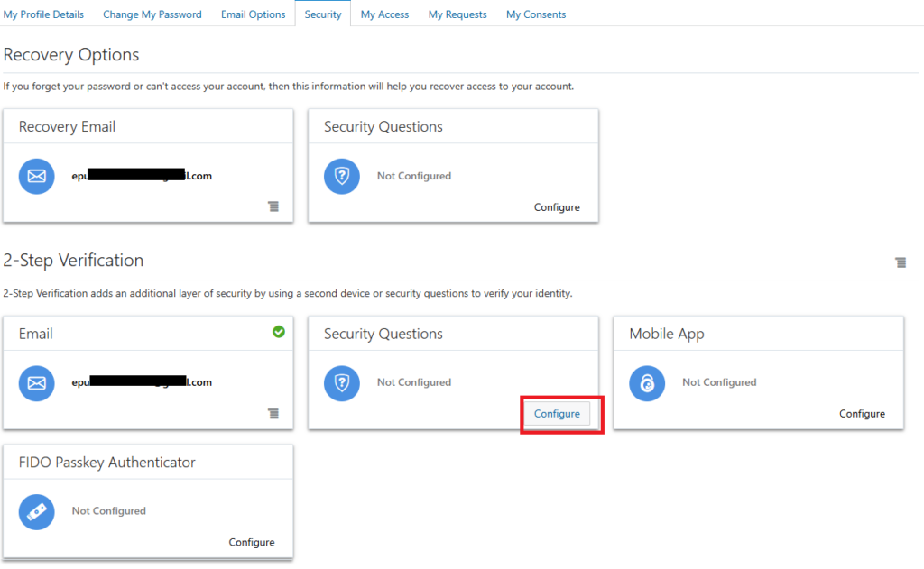Select the Security tab
924x569 pixels.
click(323, 14)
